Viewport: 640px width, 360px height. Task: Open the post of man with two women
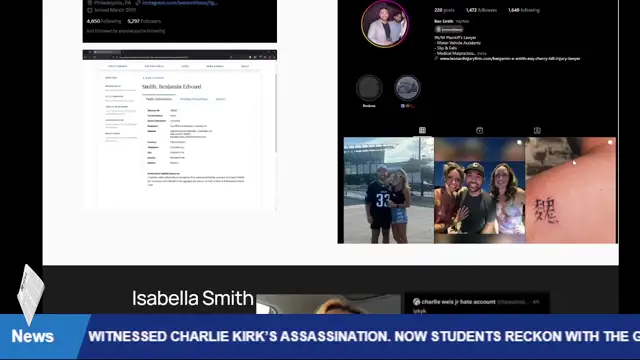[x=480, y=190]
